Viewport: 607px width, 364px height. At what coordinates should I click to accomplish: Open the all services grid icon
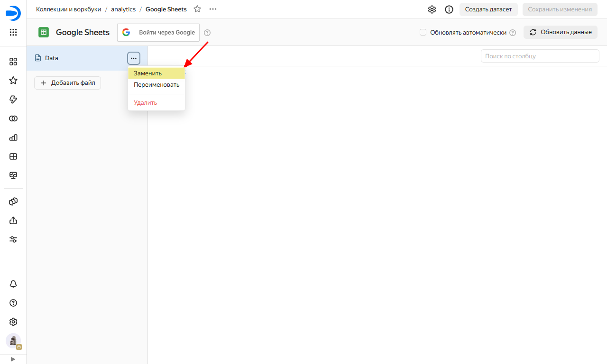point(13,32)
